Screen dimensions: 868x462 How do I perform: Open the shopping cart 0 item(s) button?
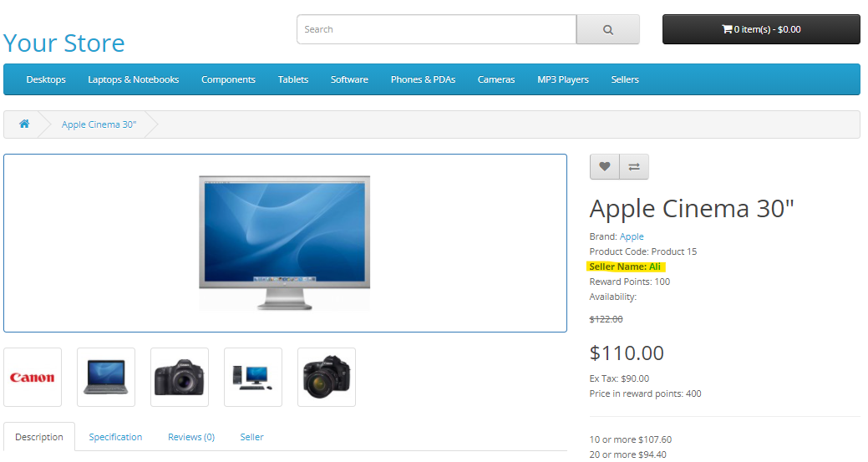point(761,29)
